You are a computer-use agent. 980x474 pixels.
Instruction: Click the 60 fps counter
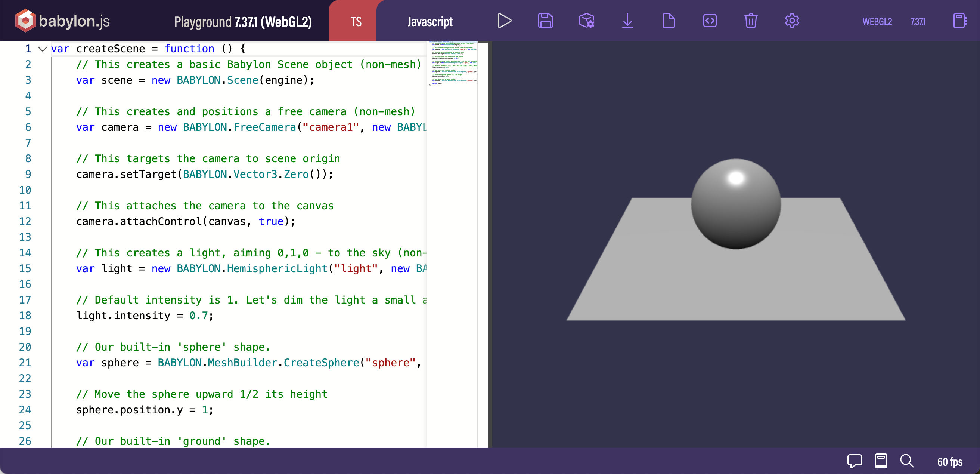(950, 462)
